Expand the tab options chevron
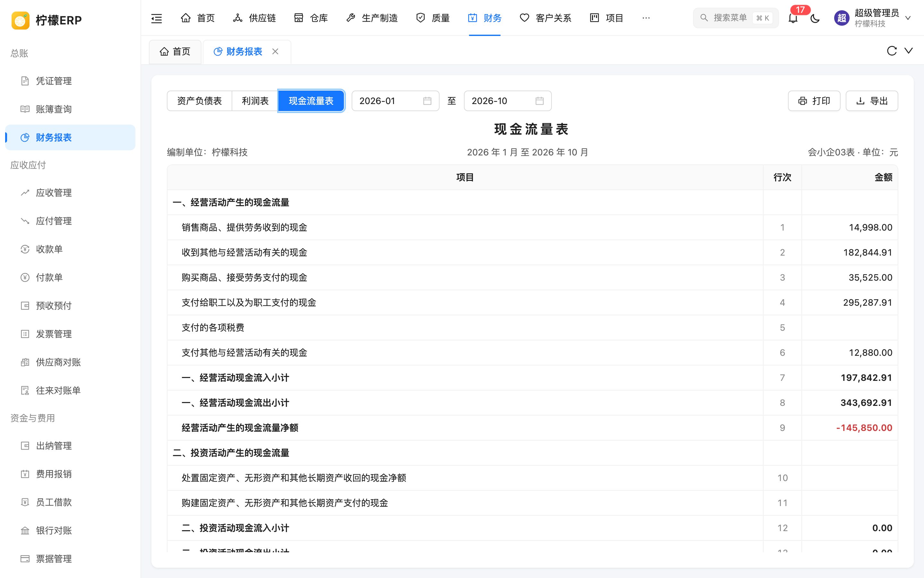924x578 pixels. pos(909,51)
